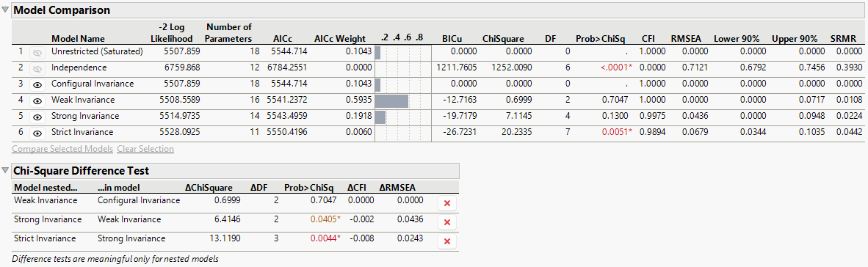Screen dimensions: 868x267
Task: Click Compare Selected Models link
Action: 62,149
